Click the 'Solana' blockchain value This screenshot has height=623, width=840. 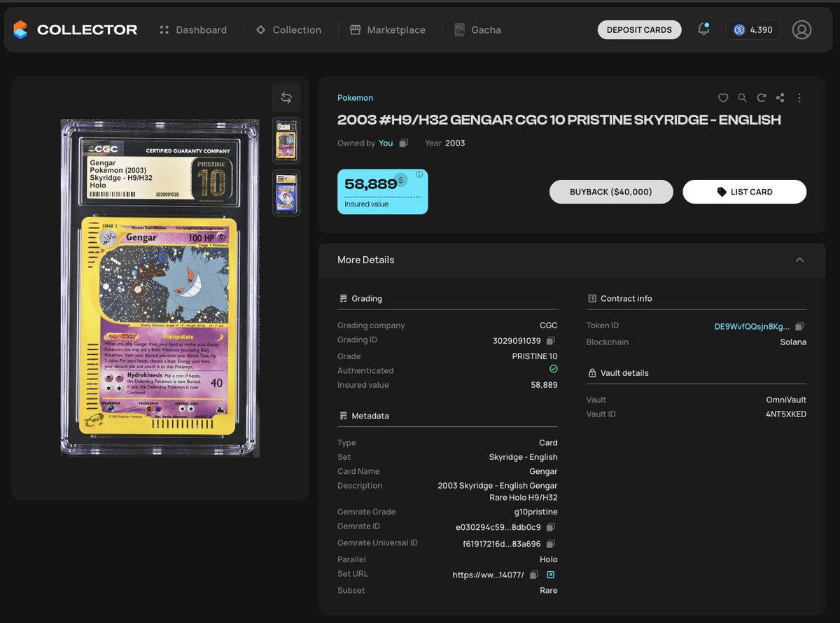coord(793,342)
